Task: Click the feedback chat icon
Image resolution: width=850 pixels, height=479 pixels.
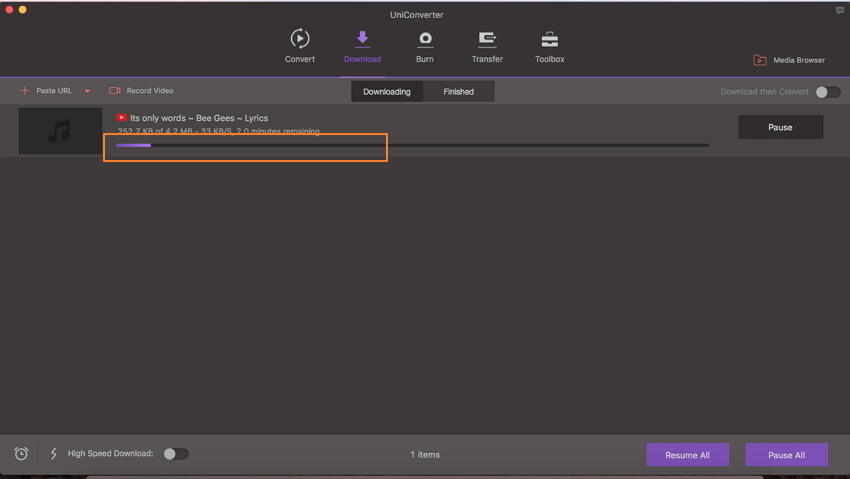Action: (840, 10)
